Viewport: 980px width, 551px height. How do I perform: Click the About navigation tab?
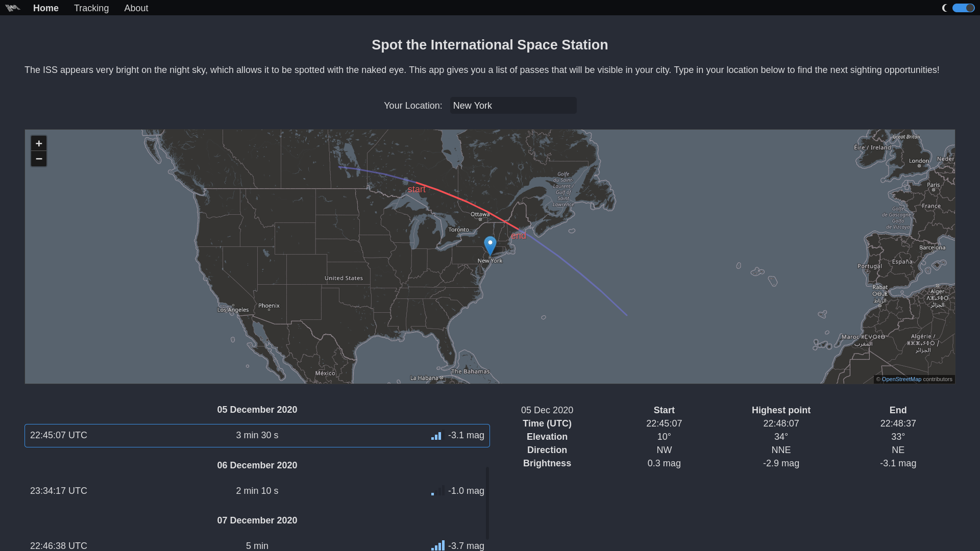click(x=136, y=8)
